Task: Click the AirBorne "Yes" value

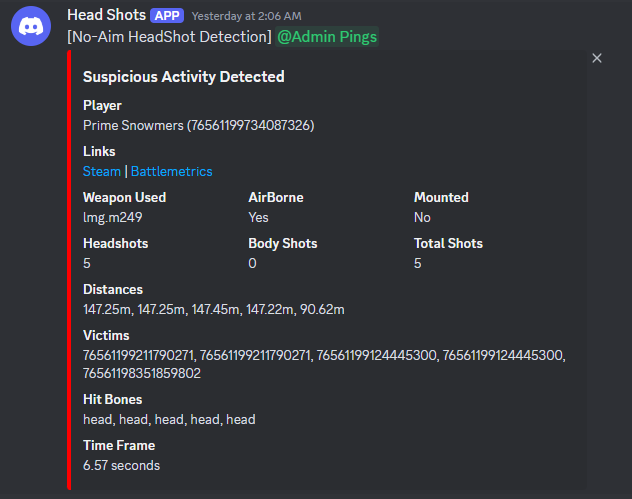Action: tap(259, 217)
